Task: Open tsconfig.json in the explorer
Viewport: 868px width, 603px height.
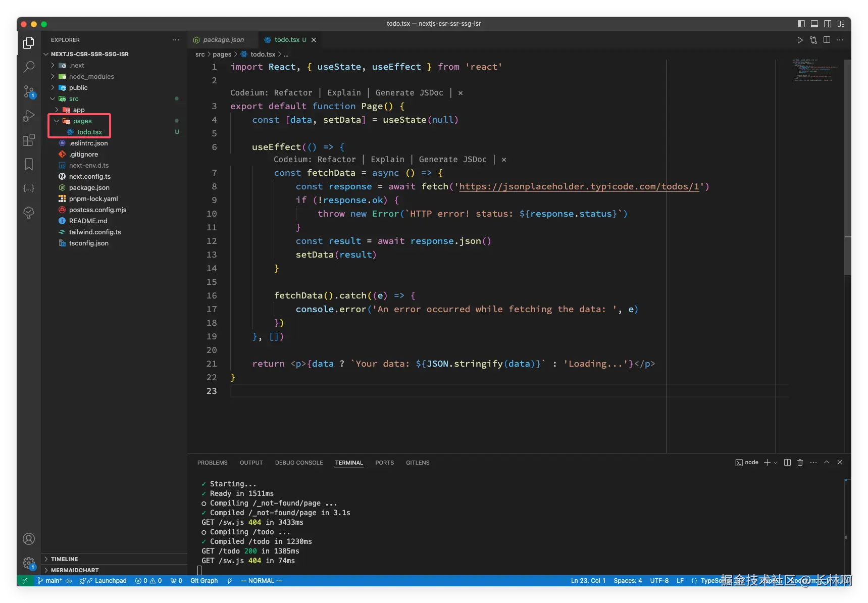Action: click(89, 243)
